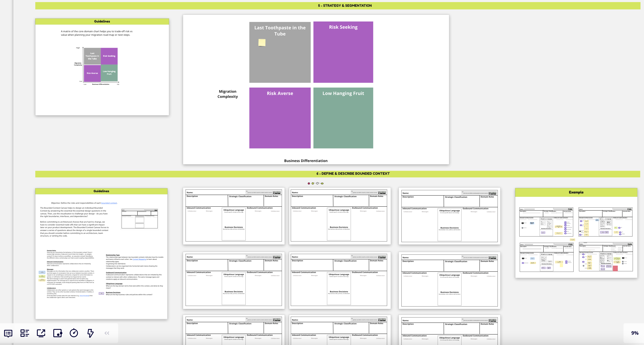Click the timer/clock icon in toolbar
Image resolution: width=644 pixels, height=345 pixels.
[x=74, y=333]
